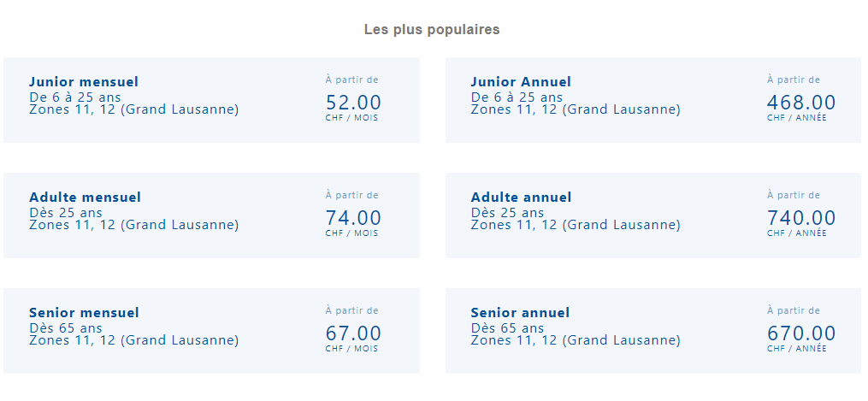Image resolution: width=868 pixels, height=401 pixels.
Task: Select the Adulte mensuel offer
Action: point(211,215)
